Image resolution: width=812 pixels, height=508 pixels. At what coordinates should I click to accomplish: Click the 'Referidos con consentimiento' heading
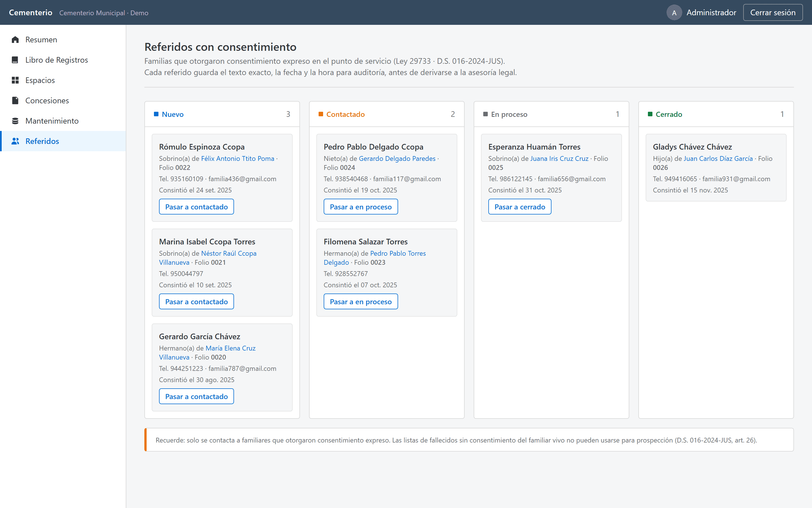click(x=220, y=47)
